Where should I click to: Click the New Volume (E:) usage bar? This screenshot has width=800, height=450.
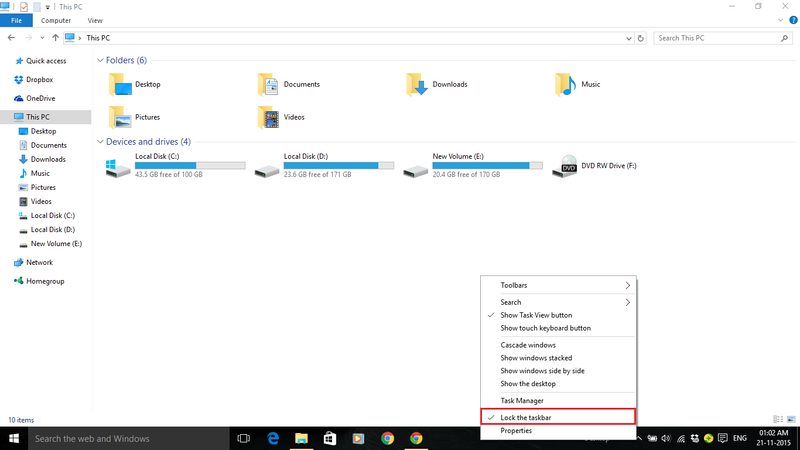[487, 165]
